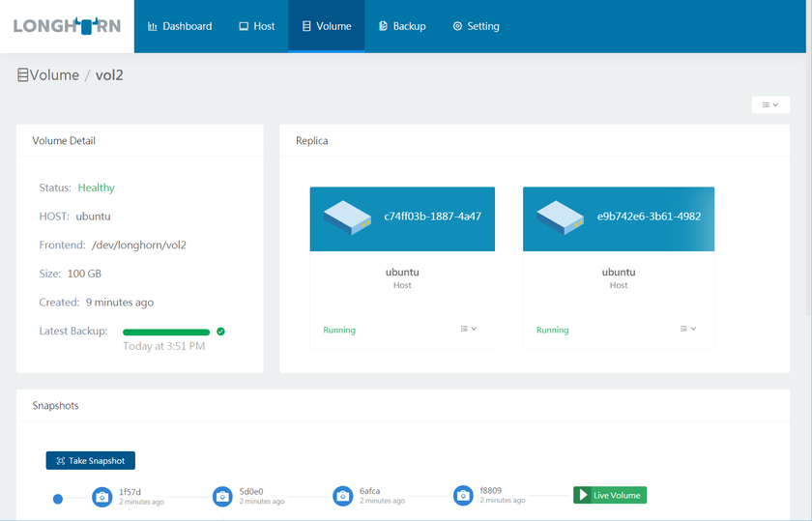Viewport: 812px width, 521px height.
Task: Click replica c74ff03b disk icon
Action: (348, 217)
